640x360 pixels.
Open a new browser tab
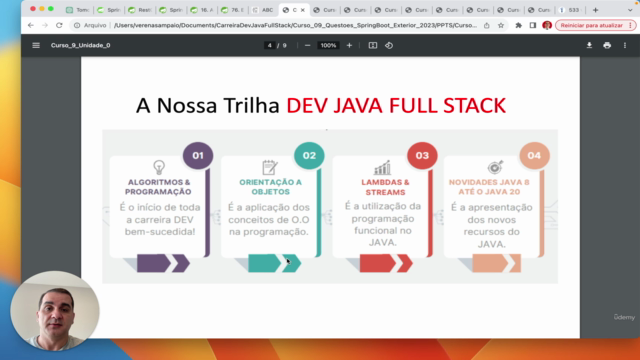point(595,10)
